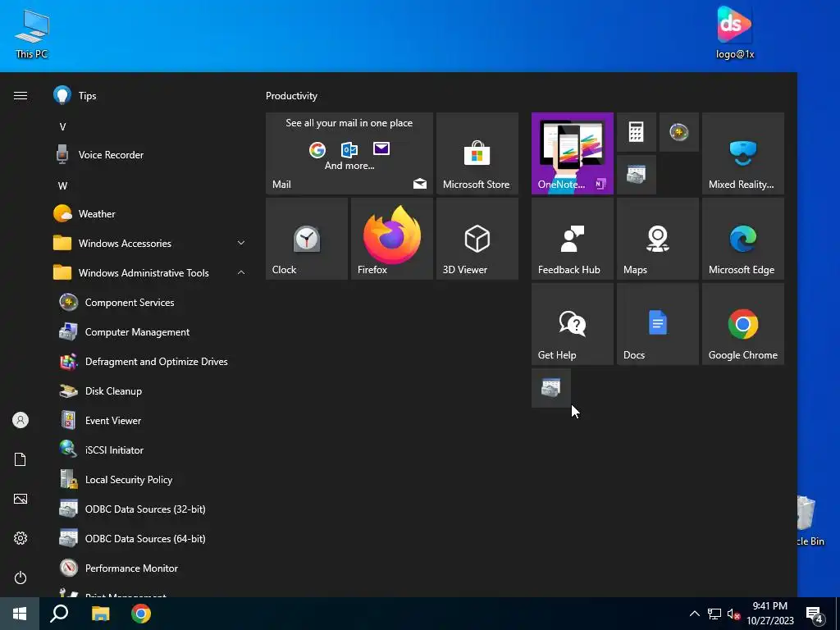Expand the Windows Accessories folder

point(149,243)
